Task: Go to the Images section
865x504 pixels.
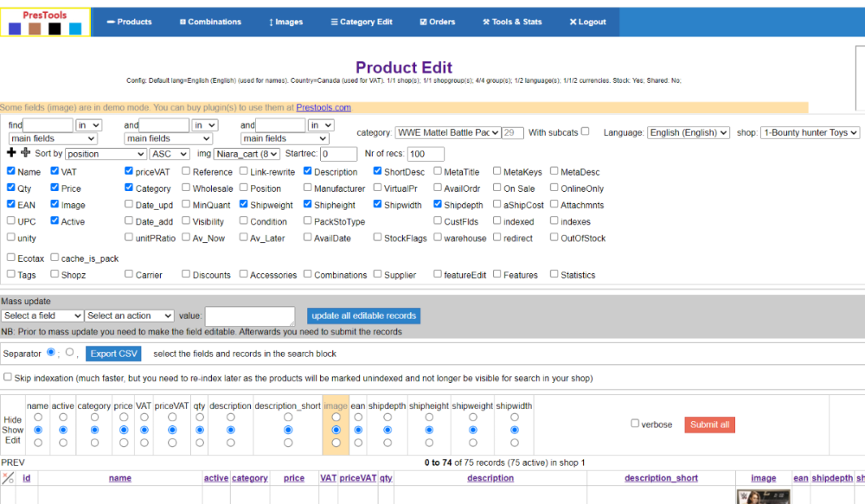Action: (x=285, y=22)
